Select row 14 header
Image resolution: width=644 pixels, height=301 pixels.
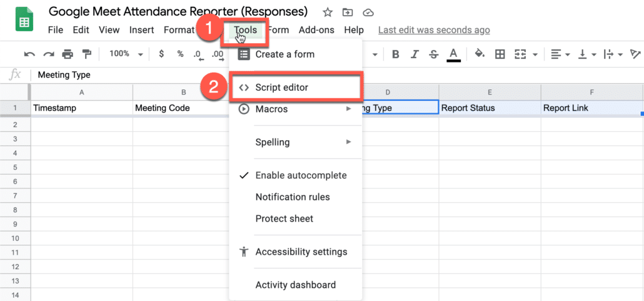15,294
